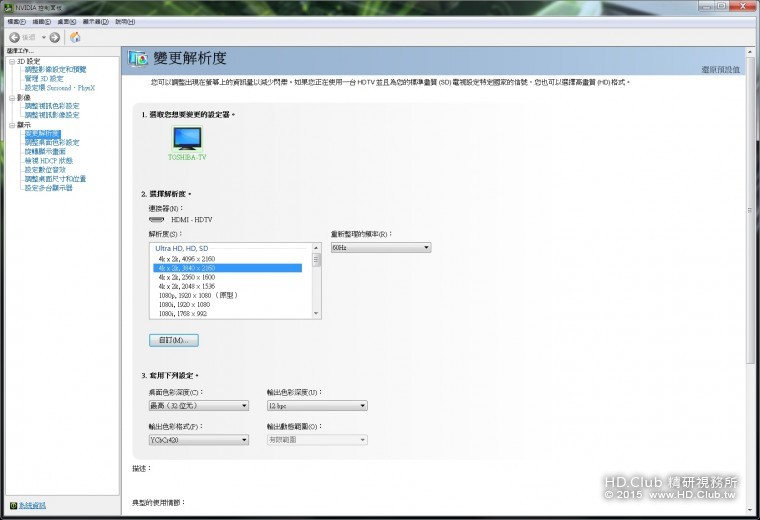Viewport: 760px width, 520px height.
Task: Click the 系統資訊 link
Action: coord(32,505)
